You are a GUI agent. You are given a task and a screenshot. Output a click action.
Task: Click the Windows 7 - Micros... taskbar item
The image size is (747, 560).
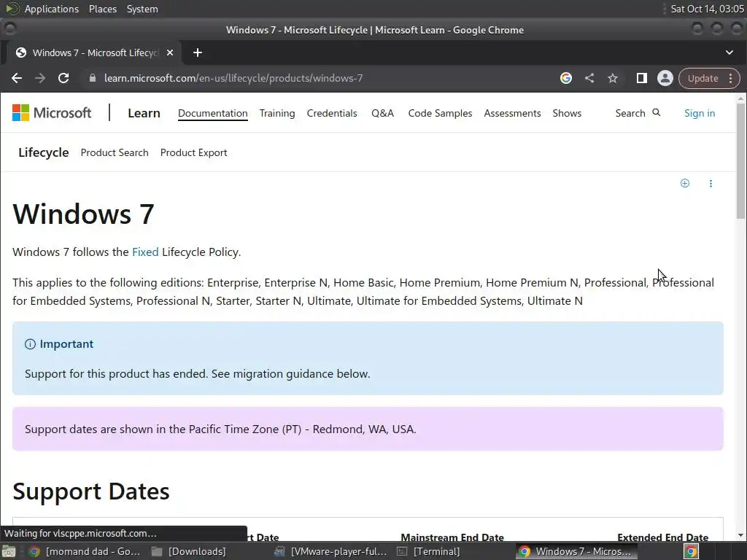576,551
